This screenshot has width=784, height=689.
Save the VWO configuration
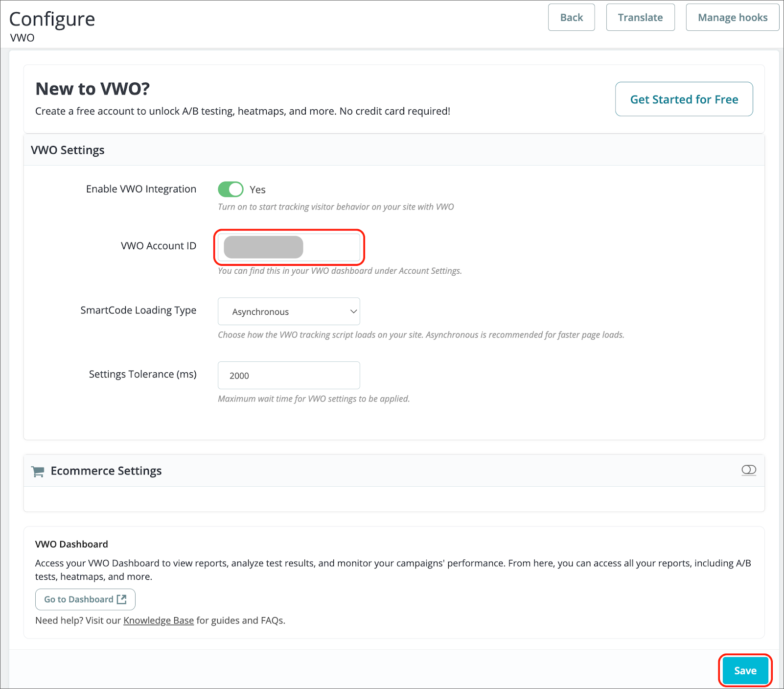pos(745,671)
